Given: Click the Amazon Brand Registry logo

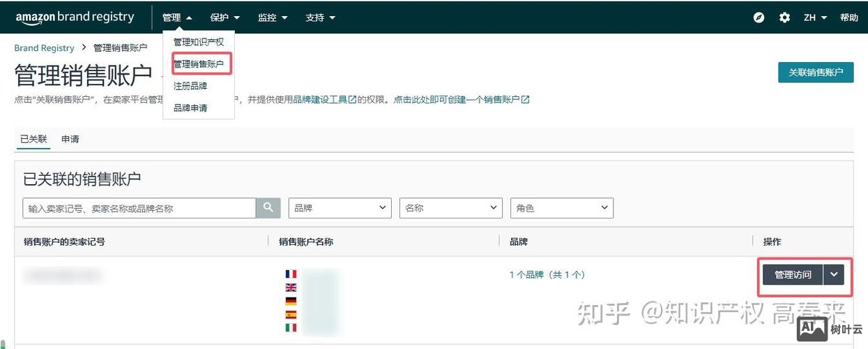Looking at the screenshot, I should 75,17.
